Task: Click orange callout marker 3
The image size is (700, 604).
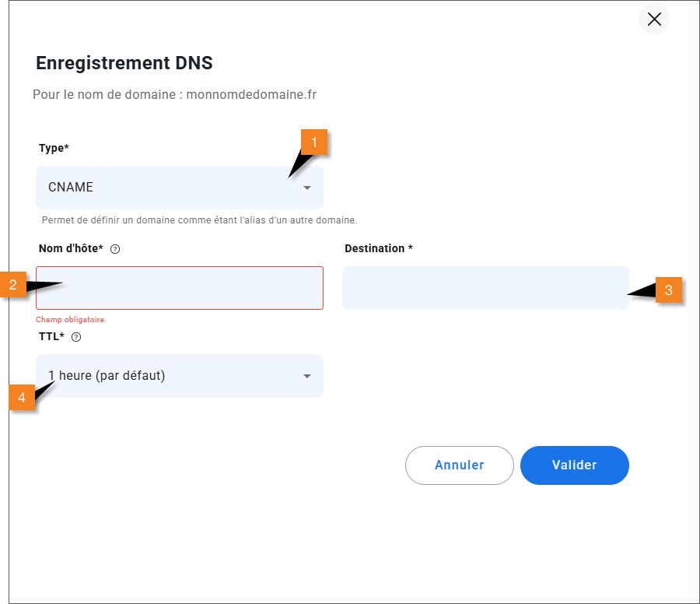Action: [x=668, y=290]
